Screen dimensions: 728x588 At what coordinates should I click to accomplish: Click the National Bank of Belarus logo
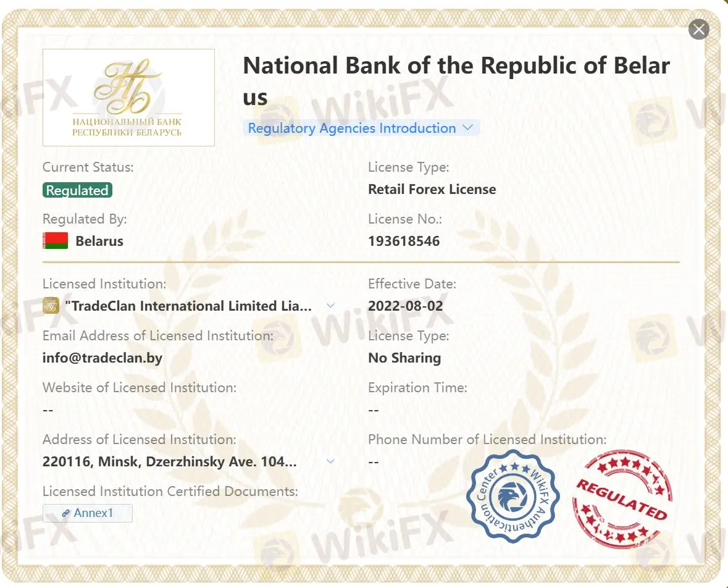[128, 98]
